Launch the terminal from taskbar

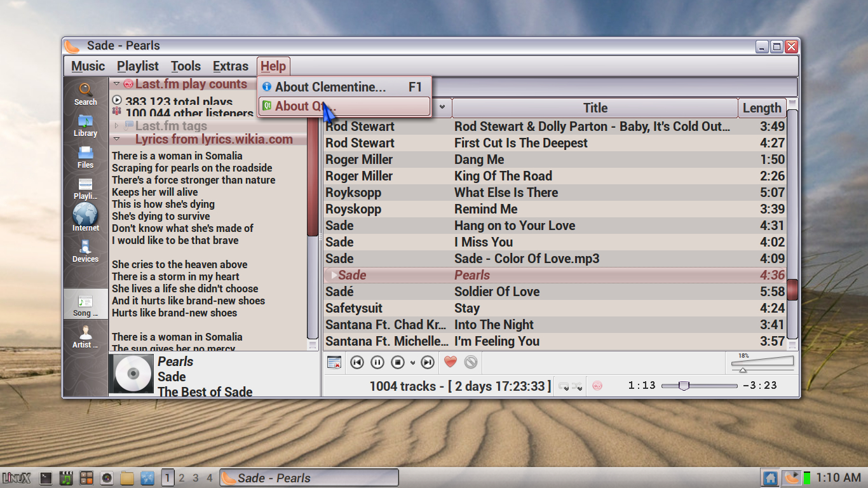point(46,478)
